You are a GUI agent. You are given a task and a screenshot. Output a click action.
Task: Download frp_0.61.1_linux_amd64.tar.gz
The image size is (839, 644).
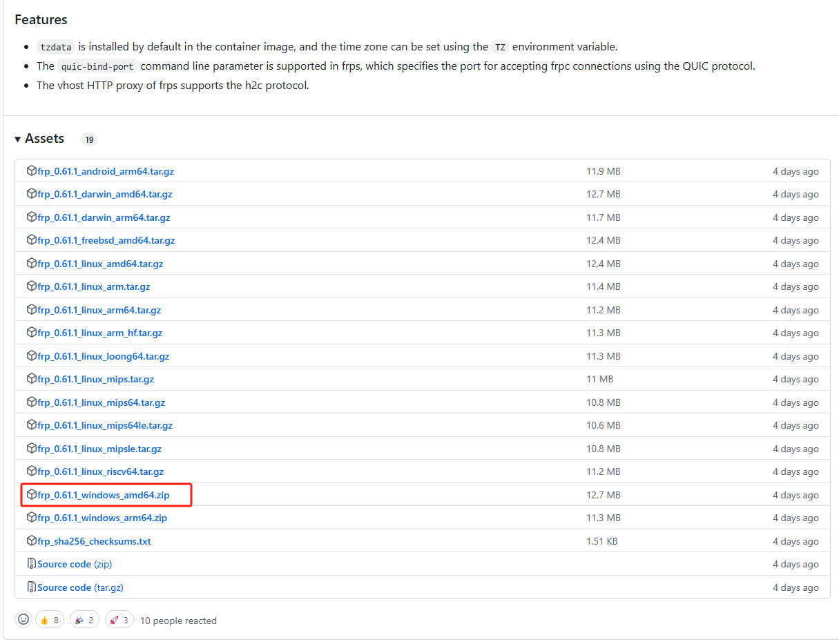click(100, 264)
